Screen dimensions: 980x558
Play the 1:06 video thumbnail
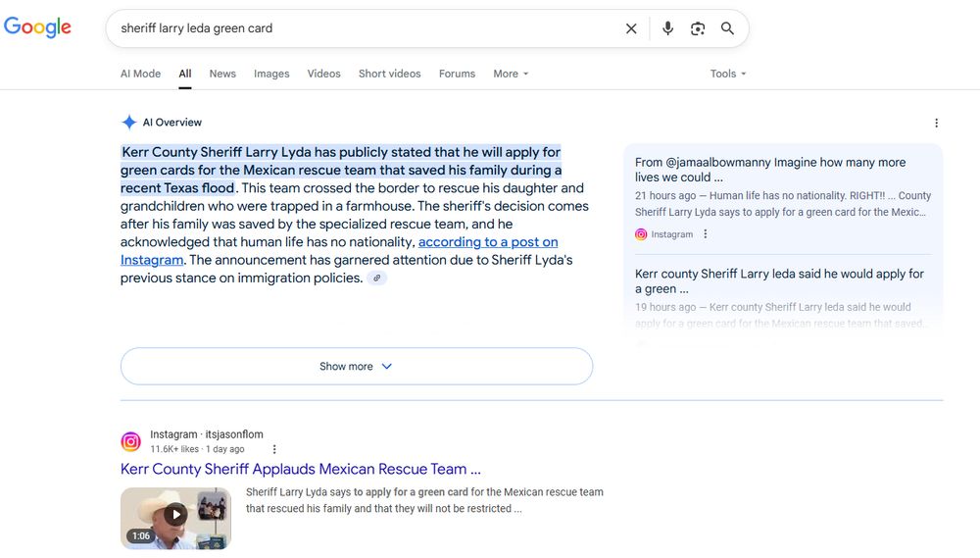point(175,519)
